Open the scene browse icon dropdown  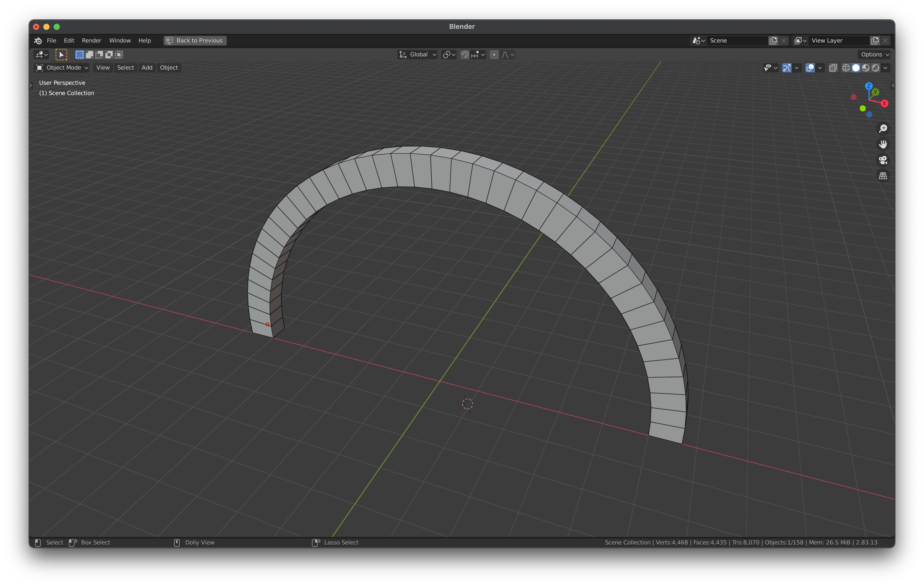coord(698,41)
